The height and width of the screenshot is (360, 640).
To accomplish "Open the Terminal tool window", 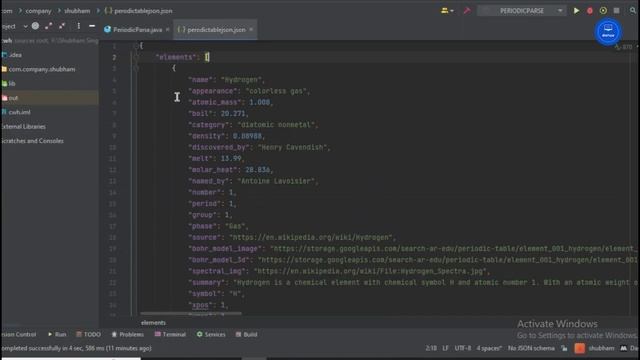I will [x=170, y=334].
